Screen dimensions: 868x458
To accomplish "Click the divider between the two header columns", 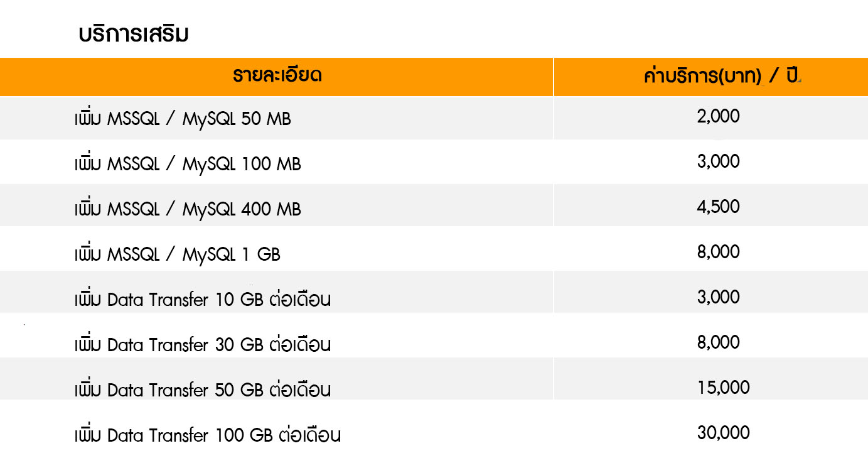I will 553,77.
